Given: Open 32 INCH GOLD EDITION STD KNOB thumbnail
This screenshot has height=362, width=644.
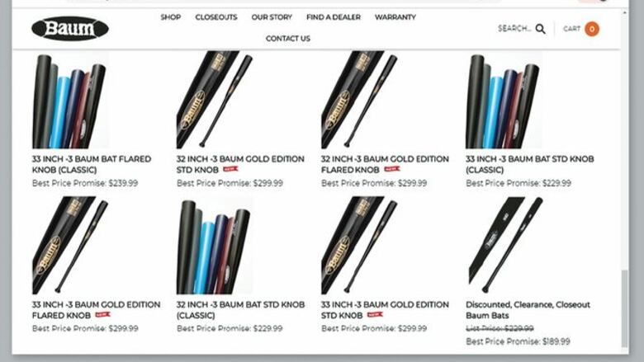Looking at the screenshot, I should coord(215,100).
